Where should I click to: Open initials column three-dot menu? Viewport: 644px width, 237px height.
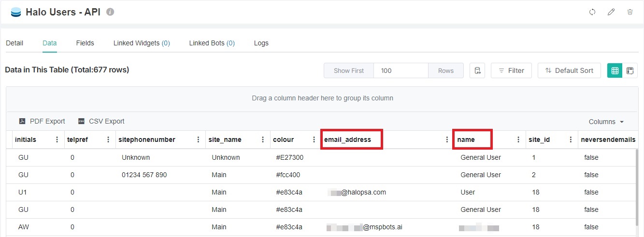tap(57, 139)
